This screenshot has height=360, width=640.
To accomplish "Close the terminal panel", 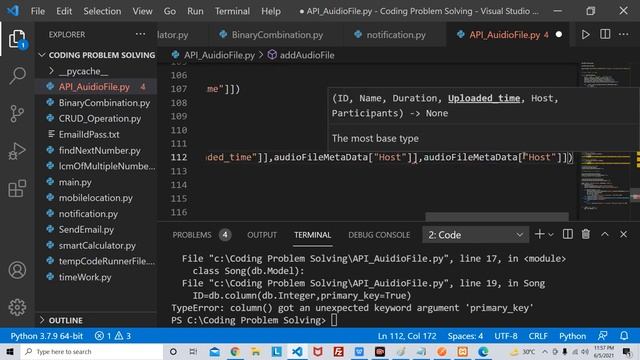I will pyautogui.click(x=623, y=234).
